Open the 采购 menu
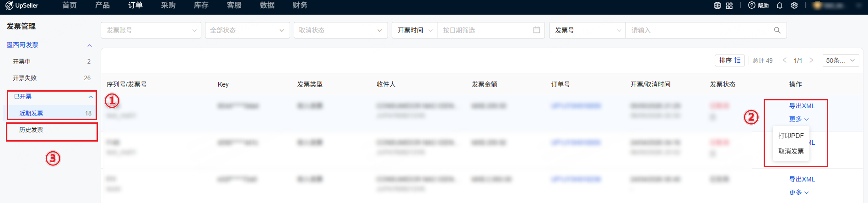 coord(168,5)
